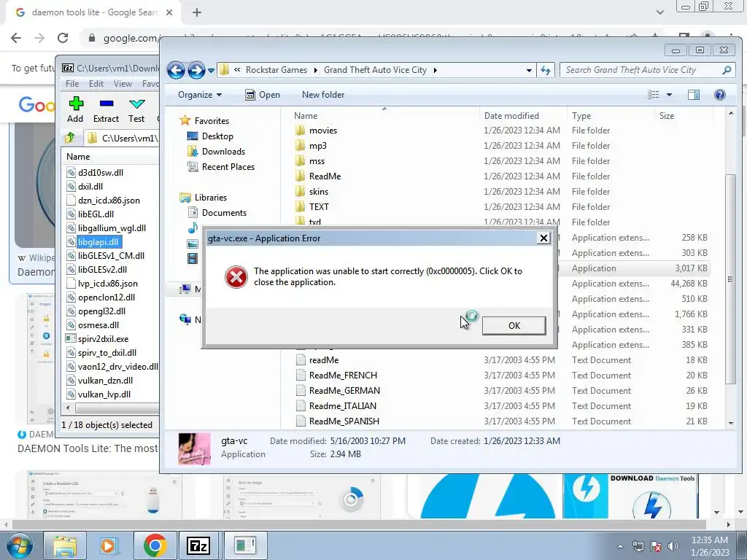Image resolution: width=747 pixels, height=560 pixels.
Task: Click the Extract minus icon in 7-Zip
Action: point(107,104)
